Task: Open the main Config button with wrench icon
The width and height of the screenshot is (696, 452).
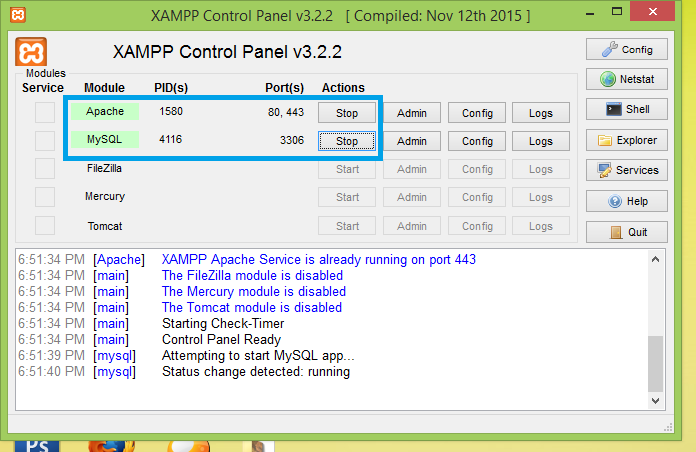Action: coord(626,49)
